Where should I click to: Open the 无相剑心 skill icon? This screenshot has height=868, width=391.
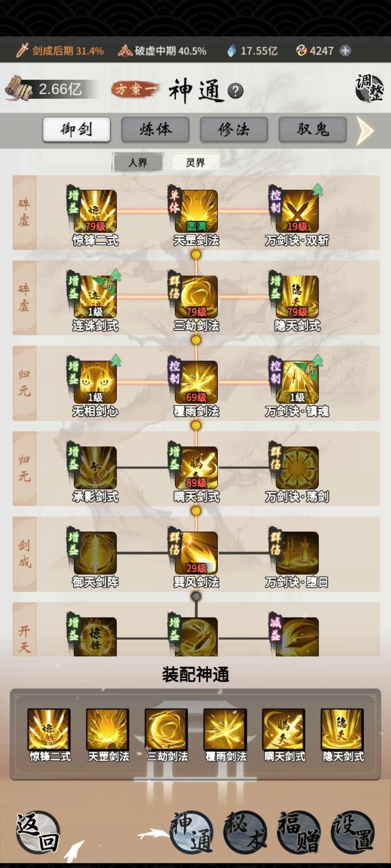coord(95,382)
